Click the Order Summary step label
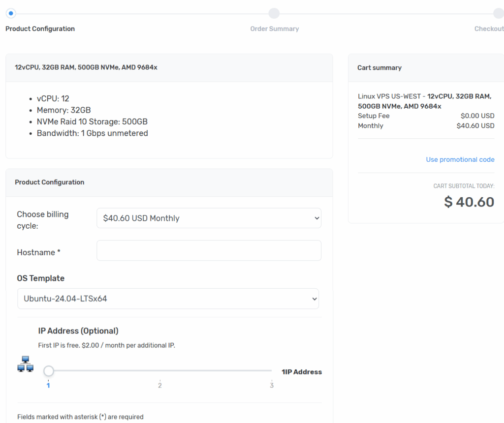Screen dimensions: 504x423 (274, 29)
